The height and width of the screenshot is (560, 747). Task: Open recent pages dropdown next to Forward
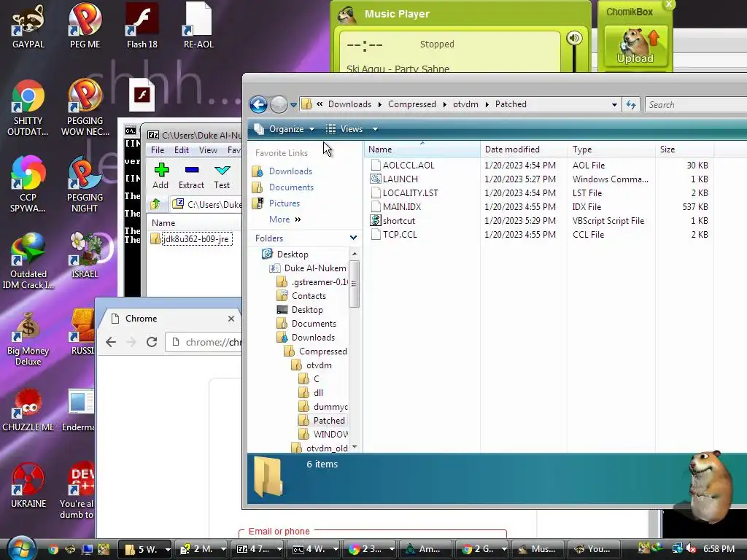[293, 105]
